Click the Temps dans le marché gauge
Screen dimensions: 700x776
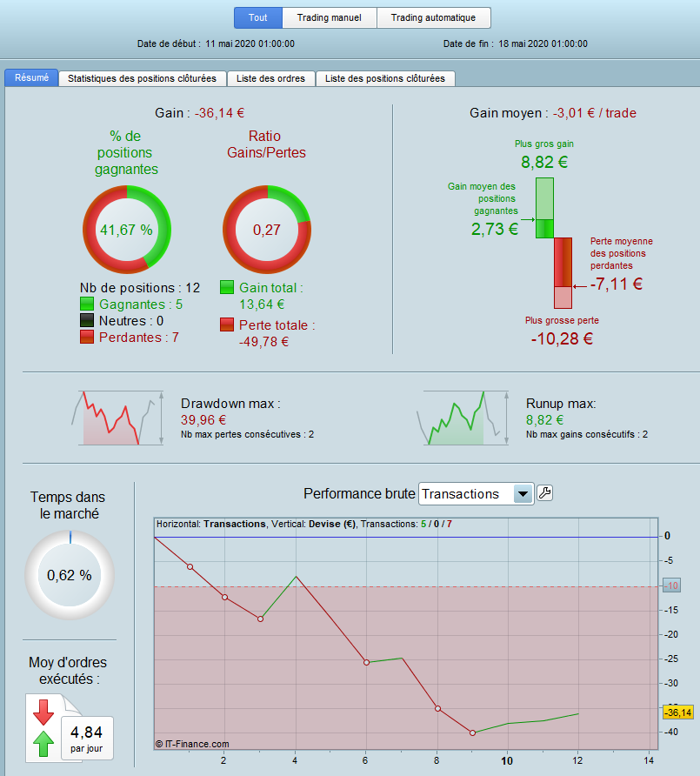[x=70, y=574]
